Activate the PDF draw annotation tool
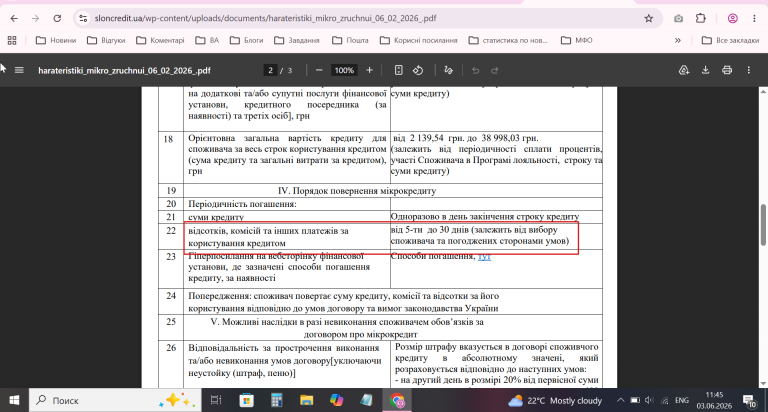 (448, 70)
